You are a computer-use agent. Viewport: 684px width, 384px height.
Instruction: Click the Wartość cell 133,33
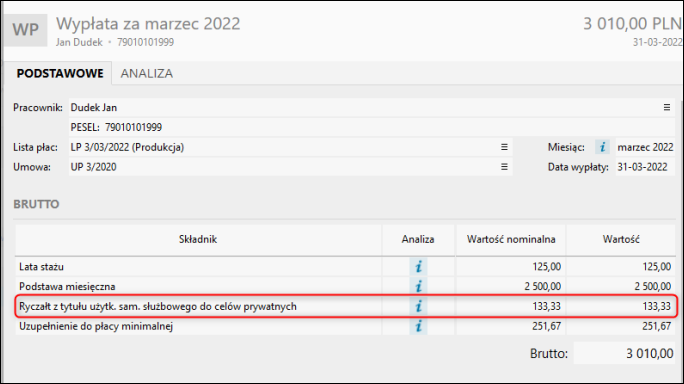pos(621,306)
